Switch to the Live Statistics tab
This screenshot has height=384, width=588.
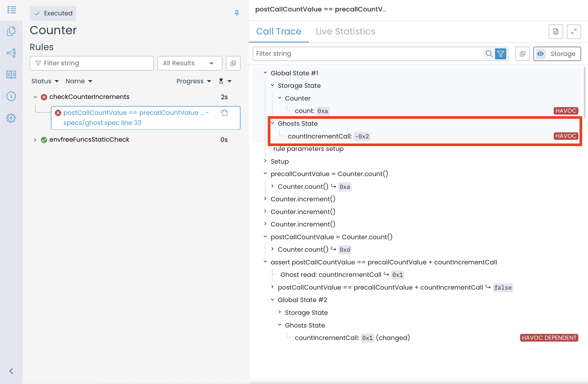(345, 32)
